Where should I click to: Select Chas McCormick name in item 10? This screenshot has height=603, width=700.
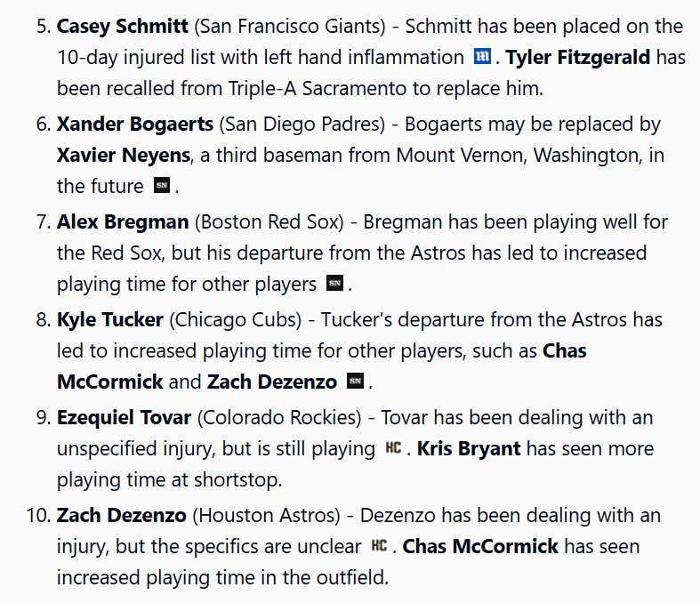point(480,546)
